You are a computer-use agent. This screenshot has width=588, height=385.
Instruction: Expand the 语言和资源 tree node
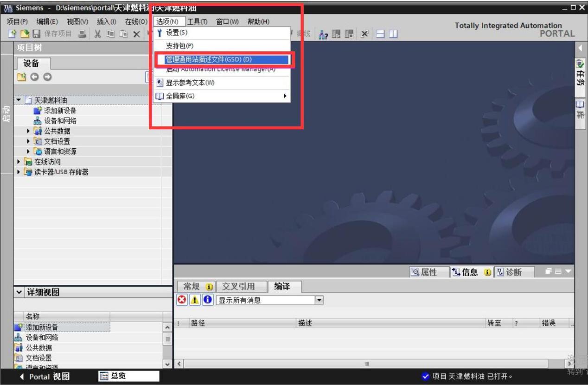click(29, 151)
